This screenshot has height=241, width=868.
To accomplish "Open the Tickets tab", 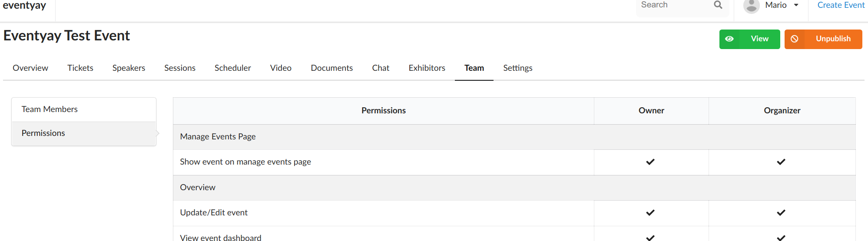I will (80, 68).
